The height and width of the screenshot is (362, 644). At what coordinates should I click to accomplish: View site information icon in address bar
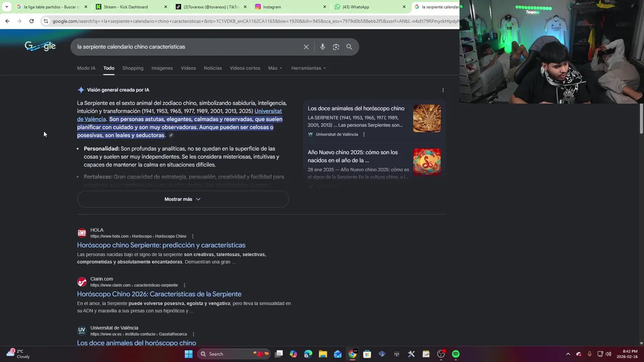[46, 21]
